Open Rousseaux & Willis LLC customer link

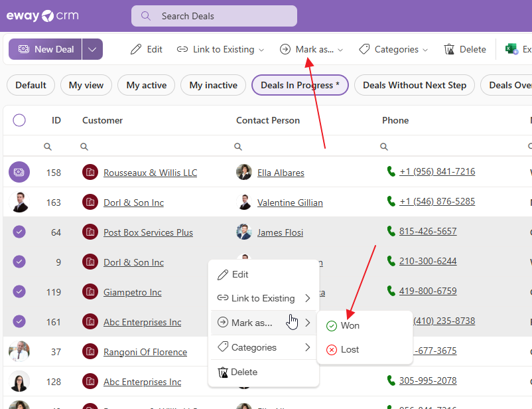(151, 173)
